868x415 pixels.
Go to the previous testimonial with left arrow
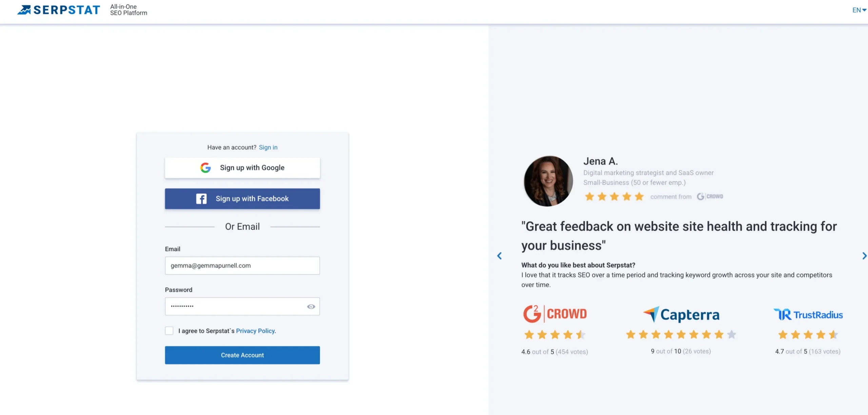click(x=499, y=256)
